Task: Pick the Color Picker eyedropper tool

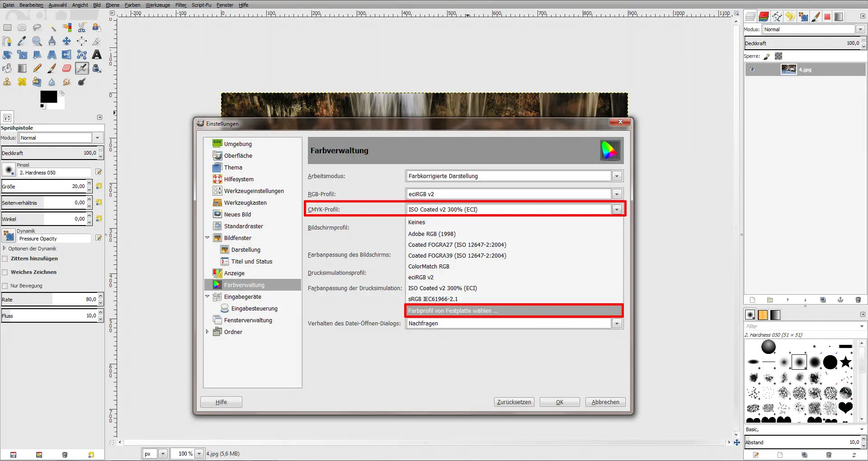Action: click(x=22, y=41)
